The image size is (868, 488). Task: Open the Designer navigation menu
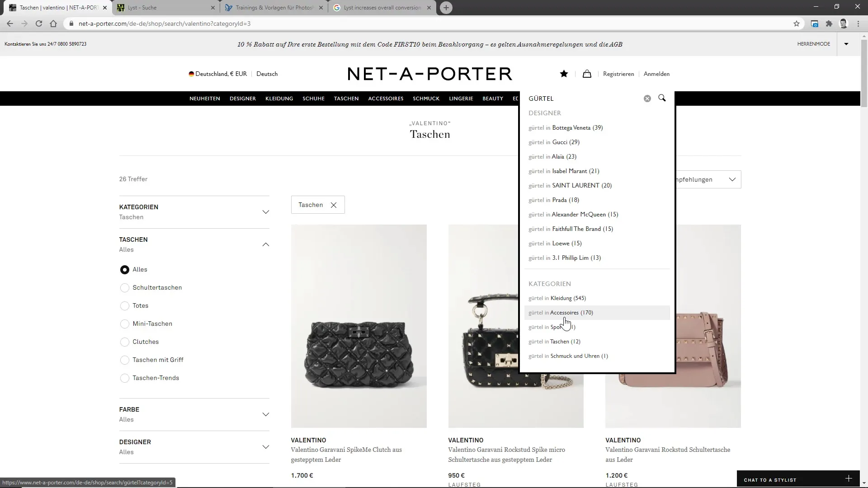coord(243,99)
